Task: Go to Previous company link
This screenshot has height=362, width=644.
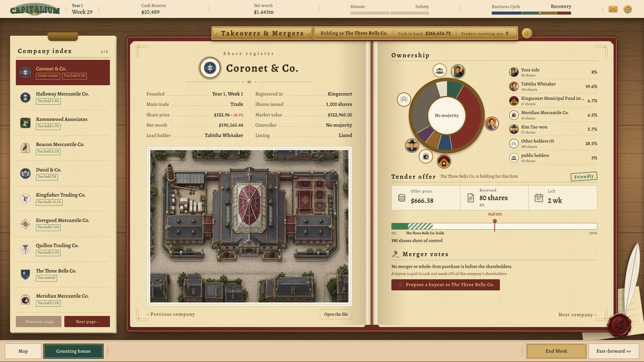Action: [171, 314]
